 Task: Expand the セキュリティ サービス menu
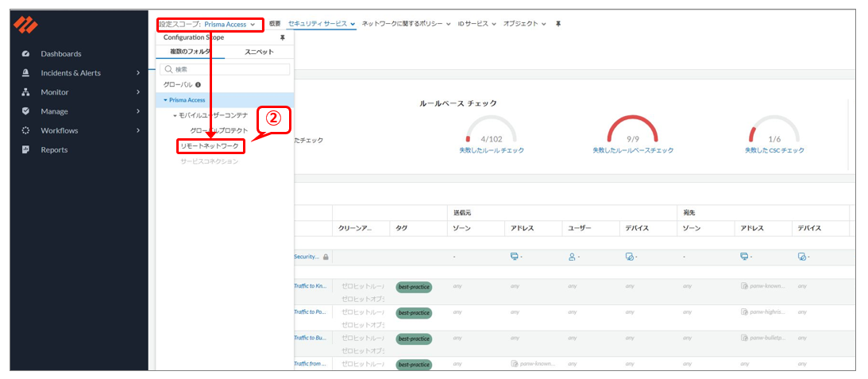tap(321, 24)
